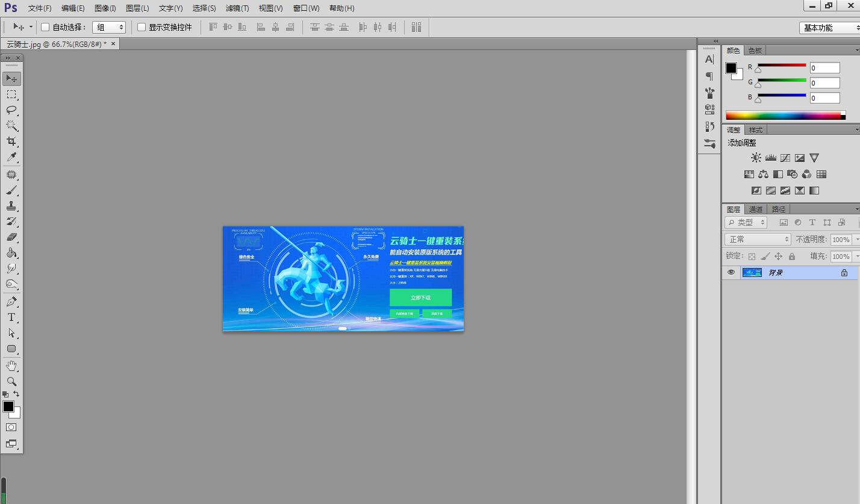Screen dimensions: 860x504
Task: Toggle lock transparent pixels
Action: (752, 257)
